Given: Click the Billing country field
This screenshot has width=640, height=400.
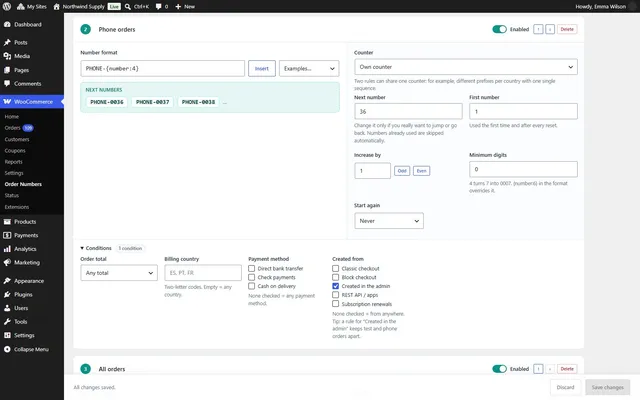Looking at the screenshot, I should pyautogui.click(x=203, y=273).
